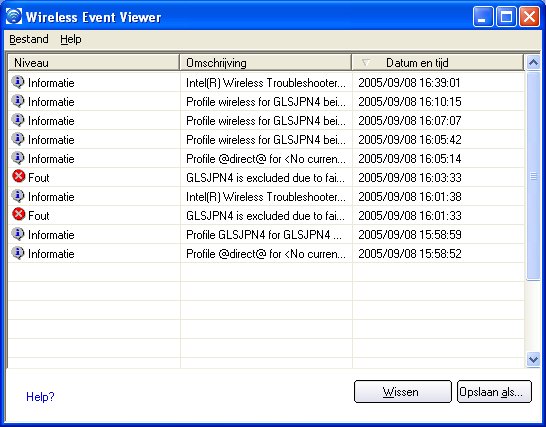Screen dimensions: 546x427
Task: Click the info icon of the 16:05:14 event
Action: [x=18, y=158]
